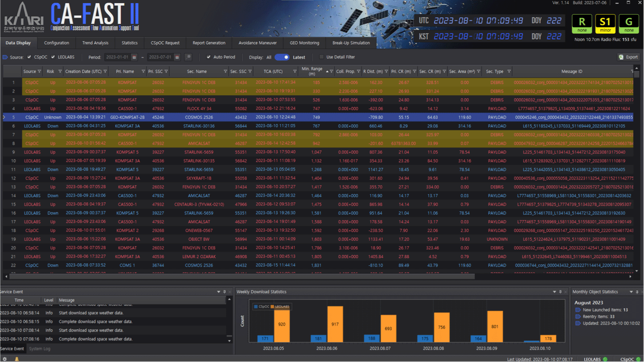
Task: Open the Service Event panel options dropdown
Action: click(219, 292)
